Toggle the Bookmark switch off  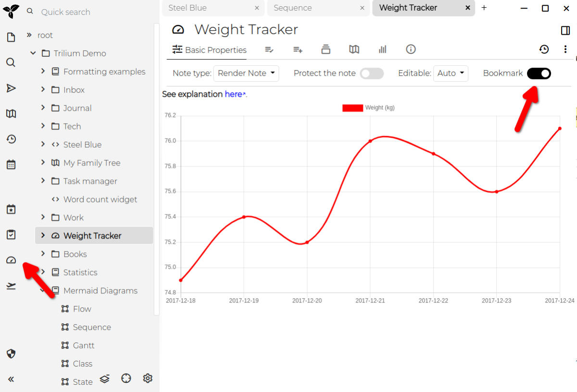coord(539,74)
